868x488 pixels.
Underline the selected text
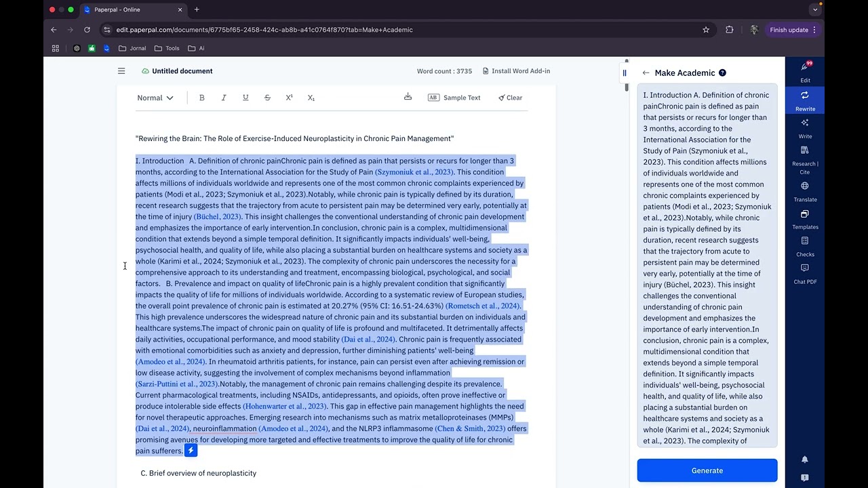coord(245,98)
